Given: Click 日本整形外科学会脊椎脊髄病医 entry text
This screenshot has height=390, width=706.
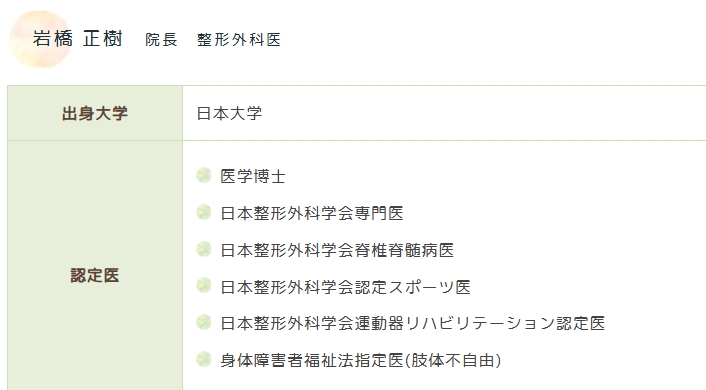Looking at the screenshot, I should pyautogui.click(x=337, y=250).
